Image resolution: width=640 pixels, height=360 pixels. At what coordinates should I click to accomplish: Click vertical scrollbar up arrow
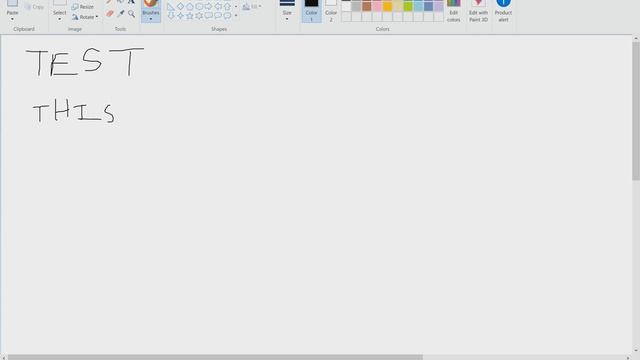[636, 38]
